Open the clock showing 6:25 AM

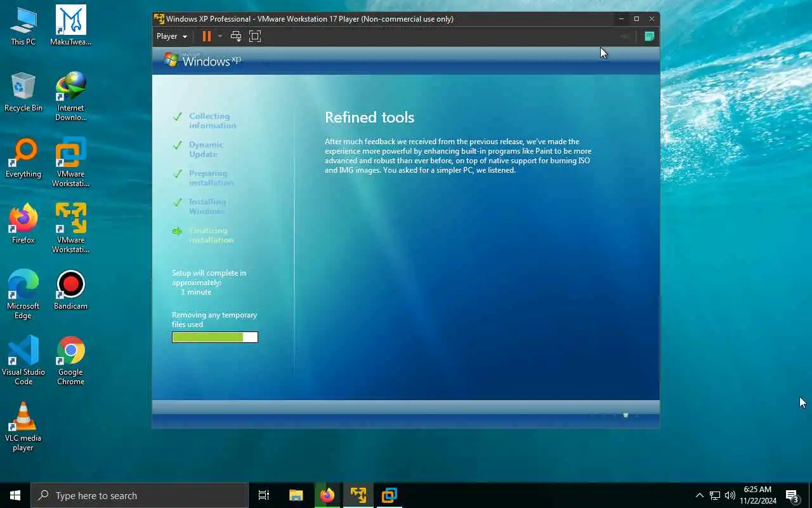tap(758, 495)
